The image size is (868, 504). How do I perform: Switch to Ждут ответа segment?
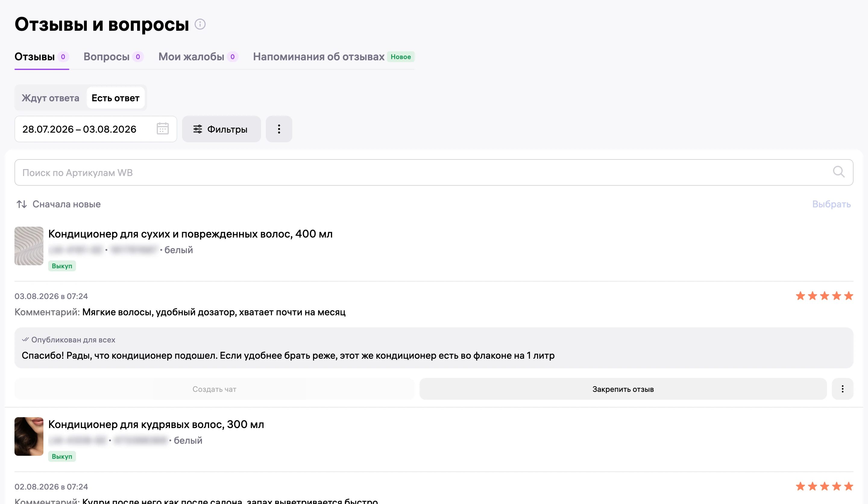point(50,98)
